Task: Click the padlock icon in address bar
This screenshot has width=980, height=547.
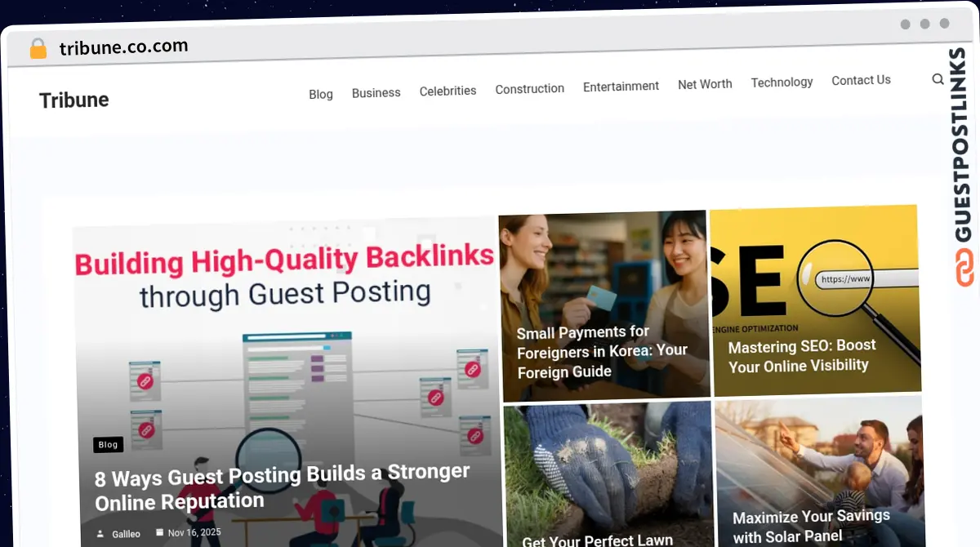Action: (38, 49)
